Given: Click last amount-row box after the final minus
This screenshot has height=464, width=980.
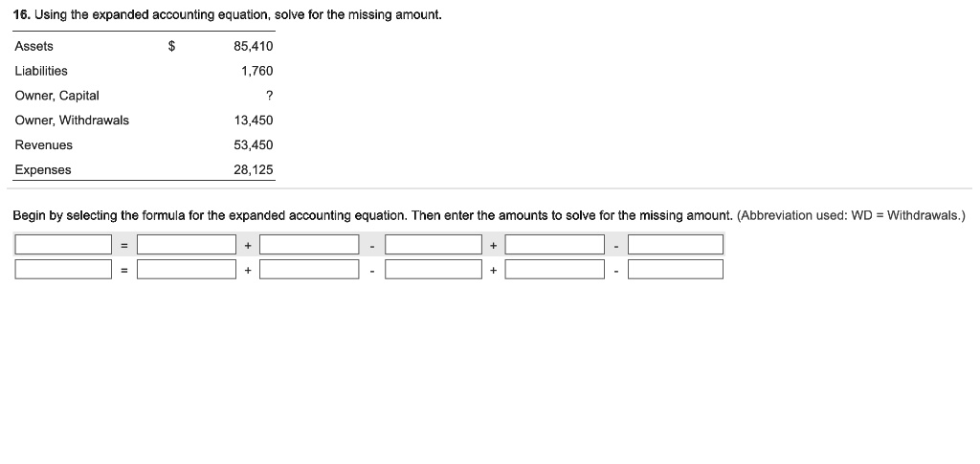Looking at the screenshot, I should pyautogui.click(x=676, y=269).
